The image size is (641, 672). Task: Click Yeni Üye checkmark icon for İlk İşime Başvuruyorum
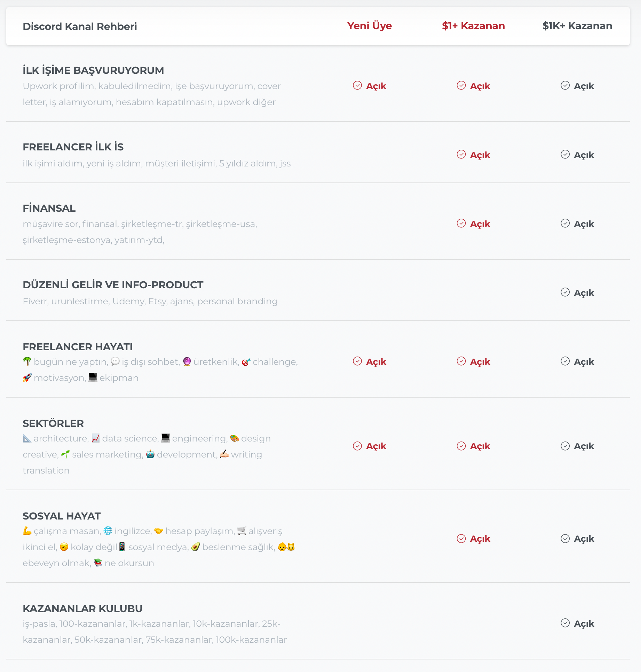click(x=357, y=85)
